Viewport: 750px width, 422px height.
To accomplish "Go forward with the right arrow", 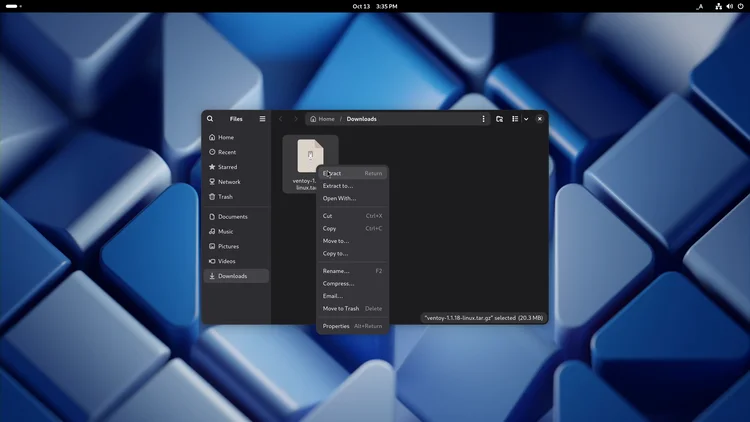I will click(x=296, y=119).
